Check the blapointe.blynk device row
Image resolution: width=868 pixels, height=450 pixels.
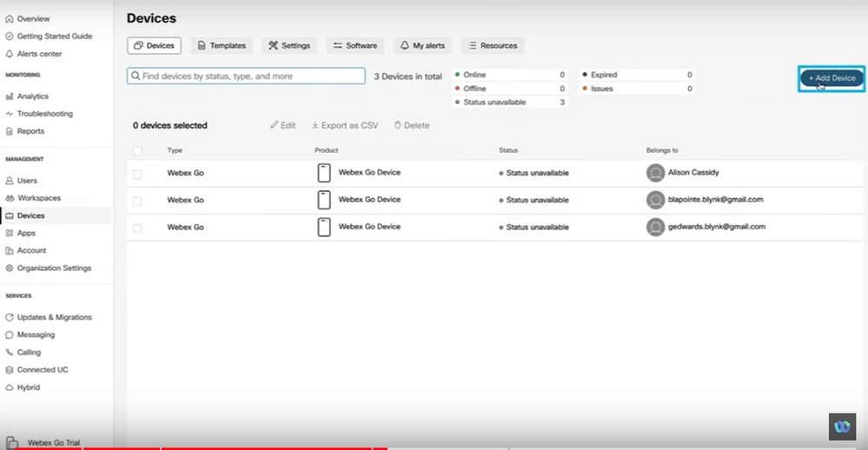pos(137,201)
